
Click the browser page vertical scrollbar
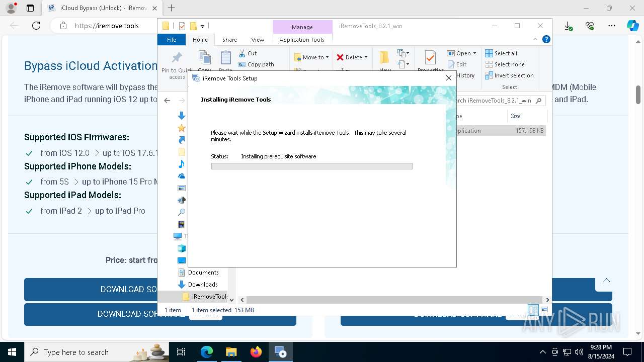638,94
